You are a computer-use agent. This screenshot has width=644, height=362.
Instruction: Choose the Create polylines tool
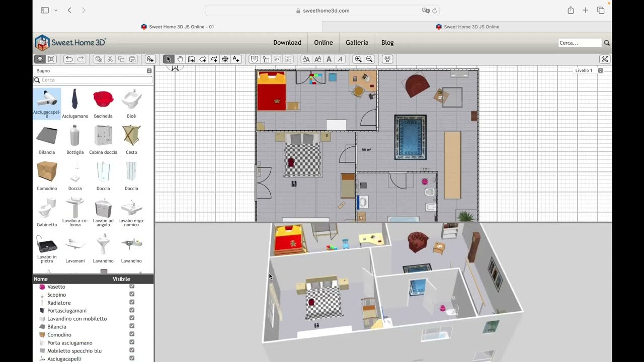(x=214, y=59)
